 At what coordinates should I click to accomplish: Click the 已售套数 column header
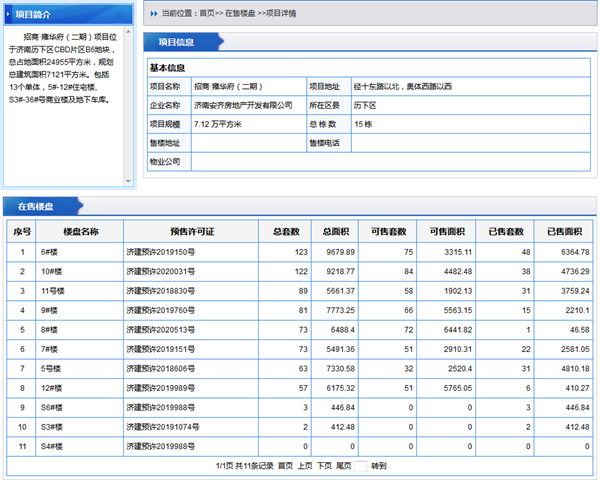[506, 231]
